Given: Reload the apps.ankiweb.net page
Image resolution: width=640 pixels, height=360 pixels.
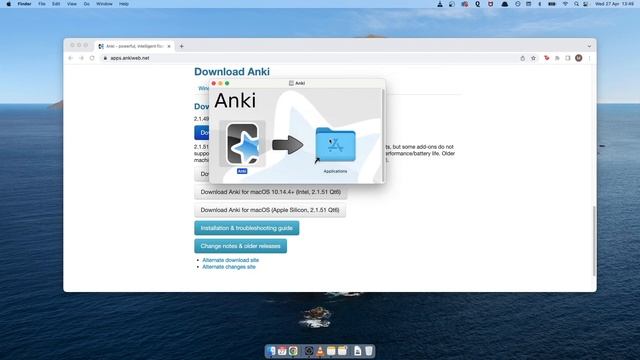Looking at the screenshot, I should [92, 58].
